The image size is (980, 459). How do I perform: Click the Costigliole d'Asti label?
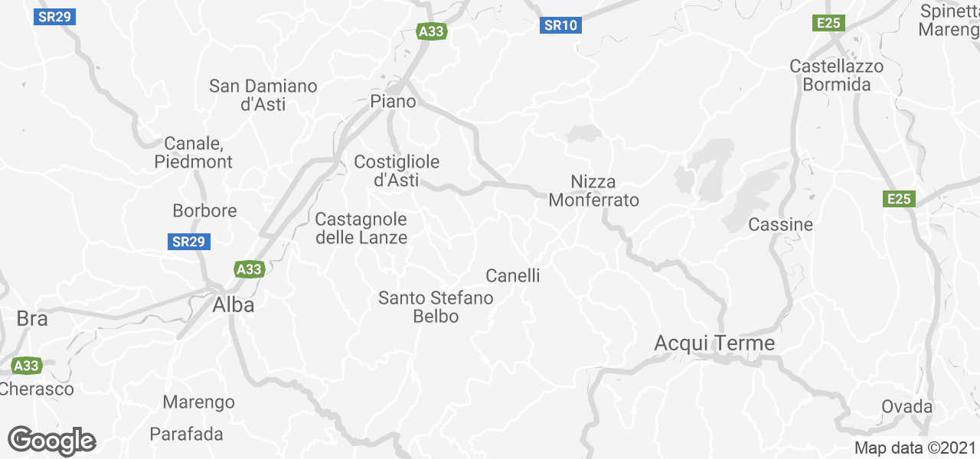point(397,171)
